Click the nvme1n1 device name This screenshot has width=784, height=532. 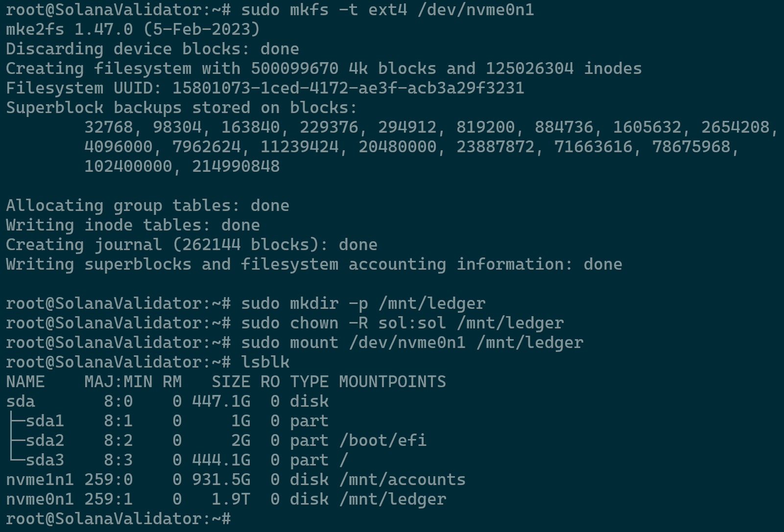40,480
